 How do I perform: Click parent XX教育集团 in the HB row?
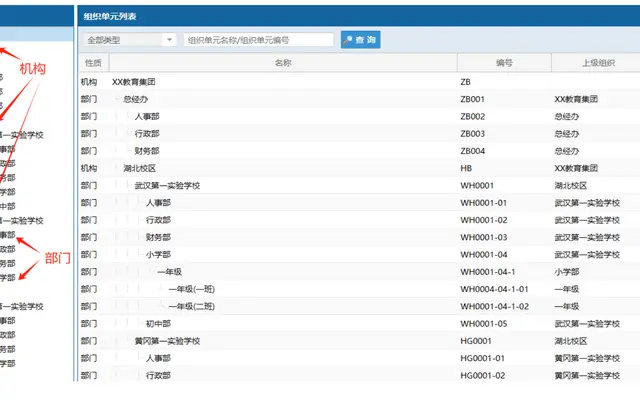coord(576,168)
